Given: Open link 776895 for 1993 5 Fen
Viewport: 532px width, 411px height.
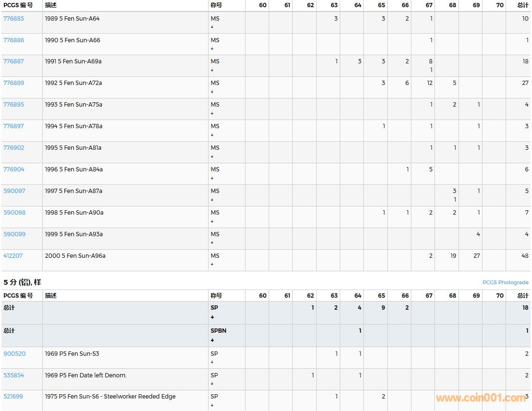Looking at the screenshot, I should click(x=13, y=105).
